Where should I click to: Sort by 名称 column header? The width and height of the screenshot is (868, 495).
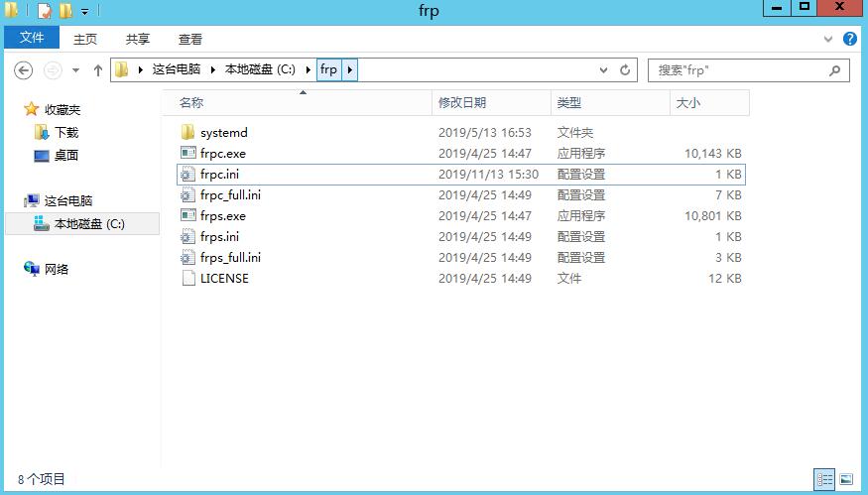click(298, 102)
